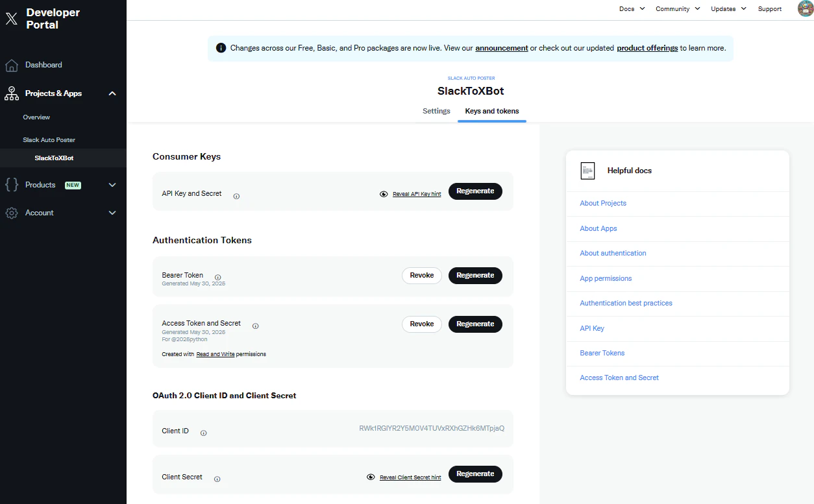Open the user profile avatar

[x=805, y=8]
